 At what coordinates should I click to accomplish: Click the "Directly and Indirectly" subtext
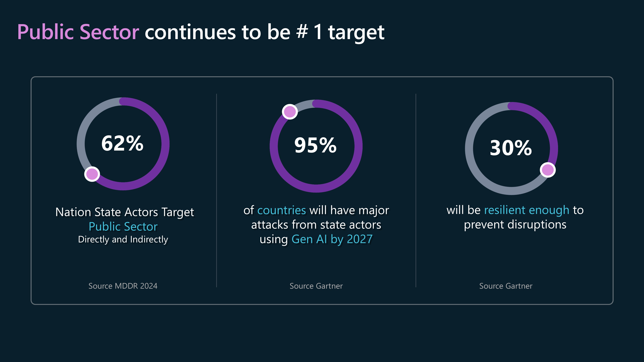[x=123, y=239]
